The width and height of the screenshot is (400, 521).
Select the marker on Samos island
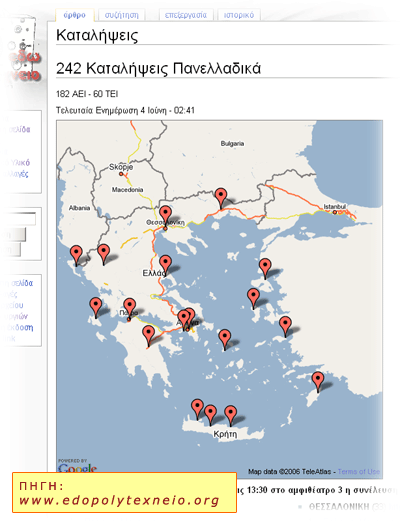285,326
